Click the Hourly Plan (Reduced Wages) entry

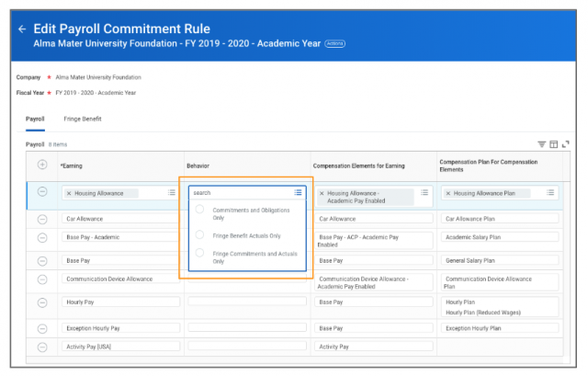coord(483,313)
